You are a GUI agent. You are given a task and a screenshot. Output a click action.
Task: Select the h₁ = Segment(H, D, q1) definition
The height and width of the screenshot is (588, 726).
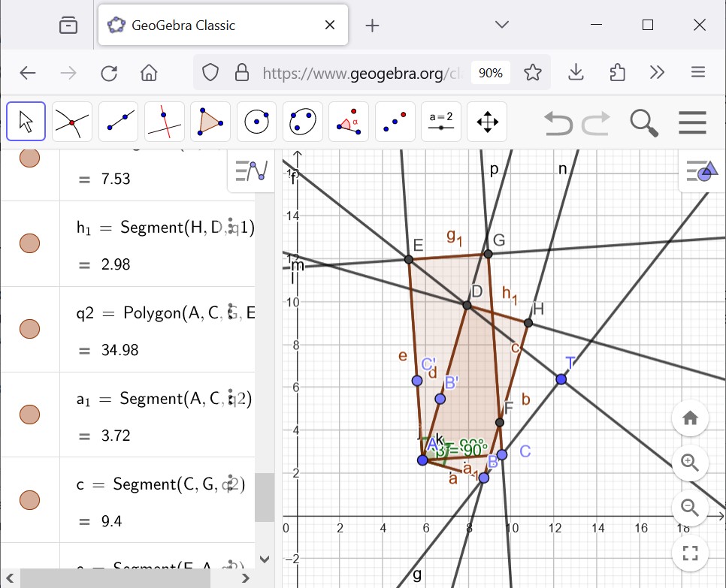click(x=165, y=227)
